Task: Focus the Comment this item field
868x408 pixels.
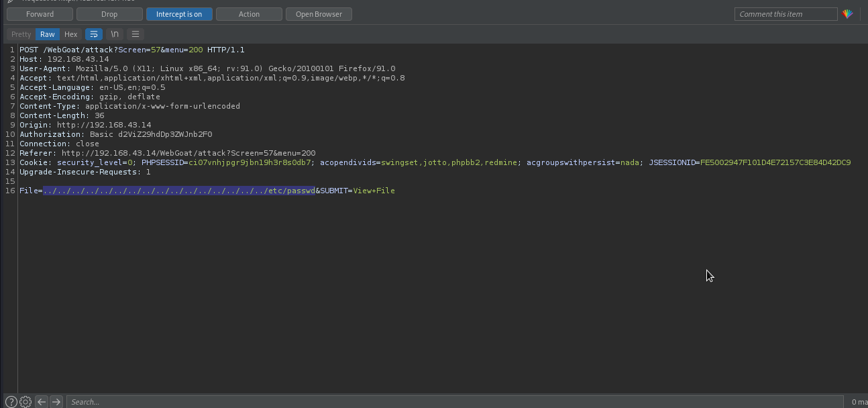Action: [x=785, y=14]
